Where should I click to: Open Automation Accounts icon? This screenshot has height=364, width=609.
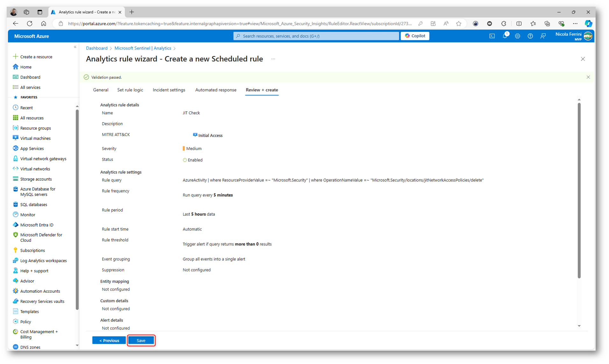click(x=15, y=291)
